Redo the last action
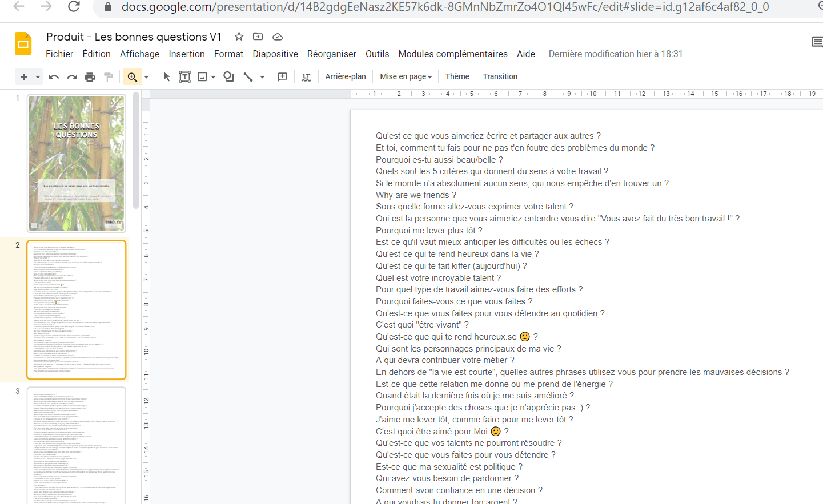The height and width of the screenshot is (504, 823). pos(72,76)
